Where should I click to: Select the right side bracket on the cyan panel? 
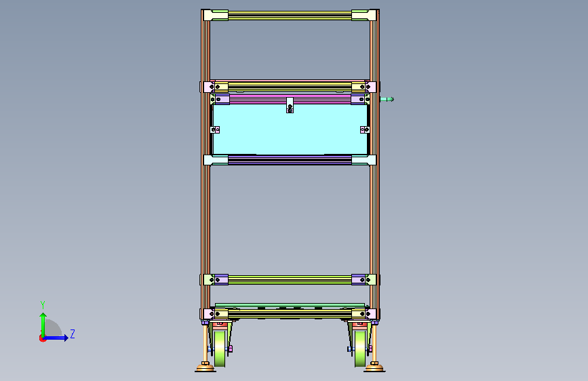point(365,129)
